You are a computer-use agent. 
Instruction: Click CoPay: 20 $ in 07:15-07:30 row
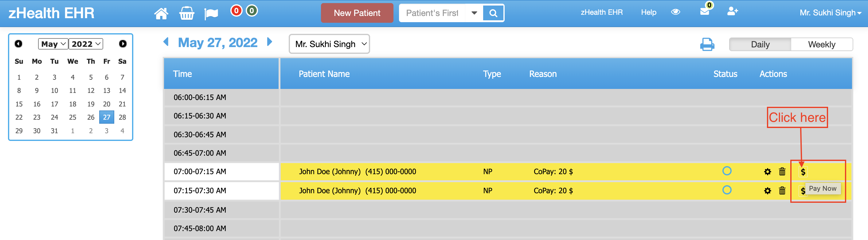point(553,191)
